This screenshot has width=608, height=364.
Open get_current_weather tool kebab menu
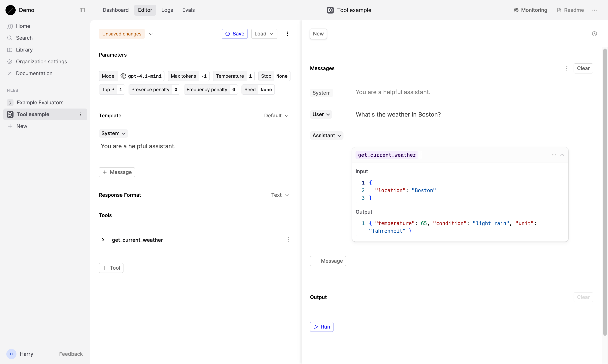pyautogui.click(x=288, y=240)
